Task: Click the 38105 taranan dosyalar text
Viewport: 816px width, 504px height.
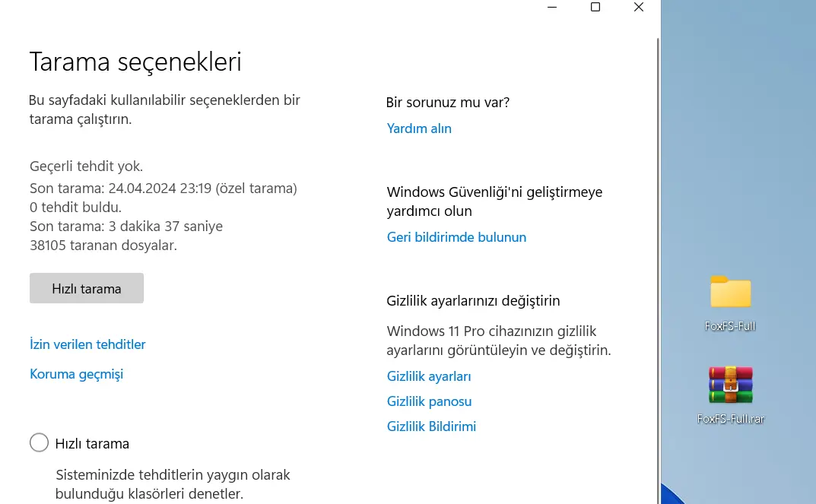Action: [x=103, y=246]
